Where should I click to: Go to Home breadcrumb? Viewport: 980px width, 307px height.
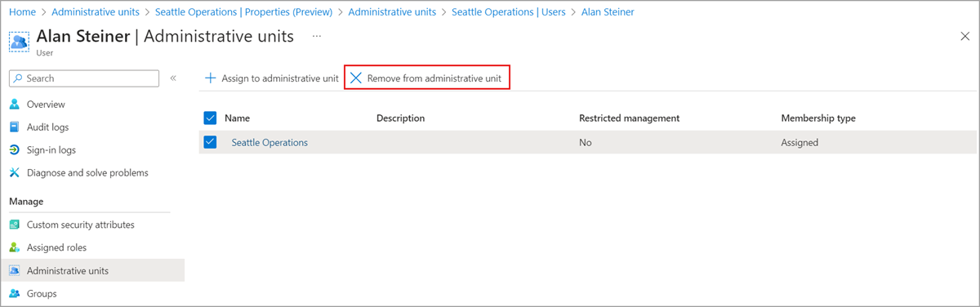coord(22,12)
